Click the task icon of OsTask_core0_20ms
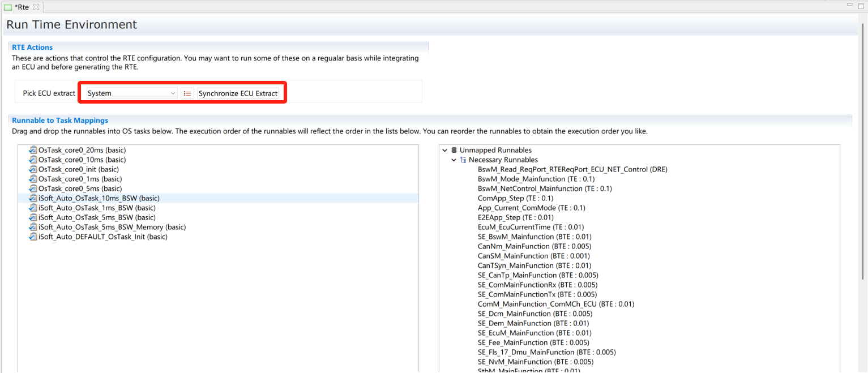Screen dimensions: 868x373 coord(33,150)
